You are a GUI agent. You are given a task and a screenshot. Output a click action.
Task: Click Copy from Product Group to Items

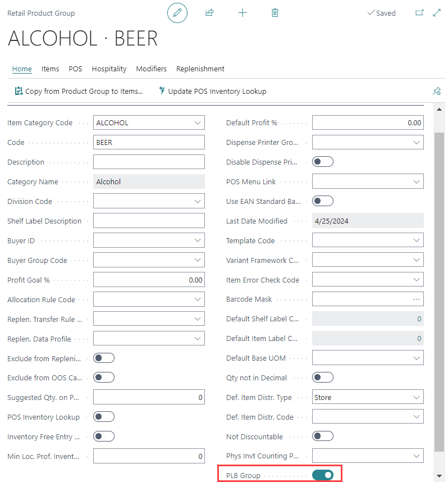pyautogui.click(x=79, y=91)
